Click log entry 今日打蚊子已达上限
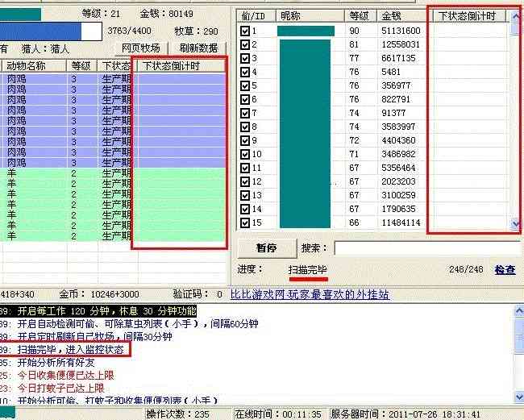This screenshot has height=420, width=524. (60, 388)
